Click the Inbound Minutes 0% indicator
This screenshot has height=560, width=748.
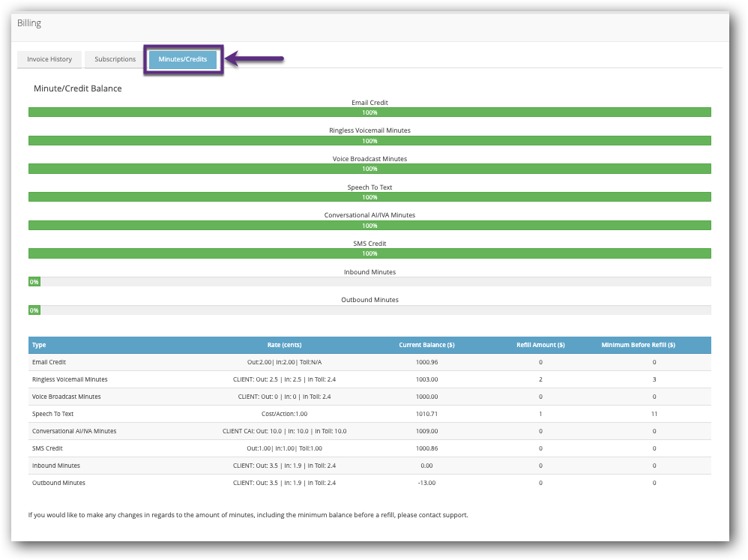click(x=34, y=282)
